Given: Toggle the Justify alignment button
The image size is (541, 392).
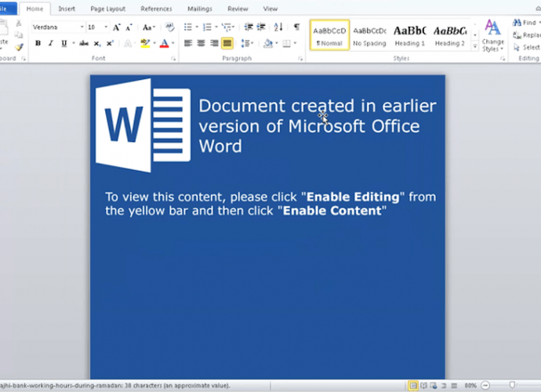Looking at the screenshot, I should (x=227, y=43).
